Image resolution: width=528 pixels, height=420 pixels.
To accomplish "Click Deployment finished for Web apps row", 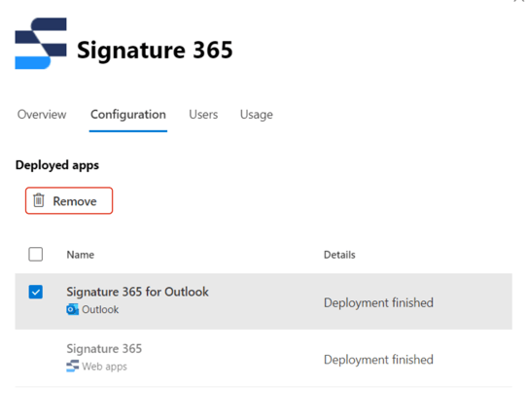I will tap(378, 360).
